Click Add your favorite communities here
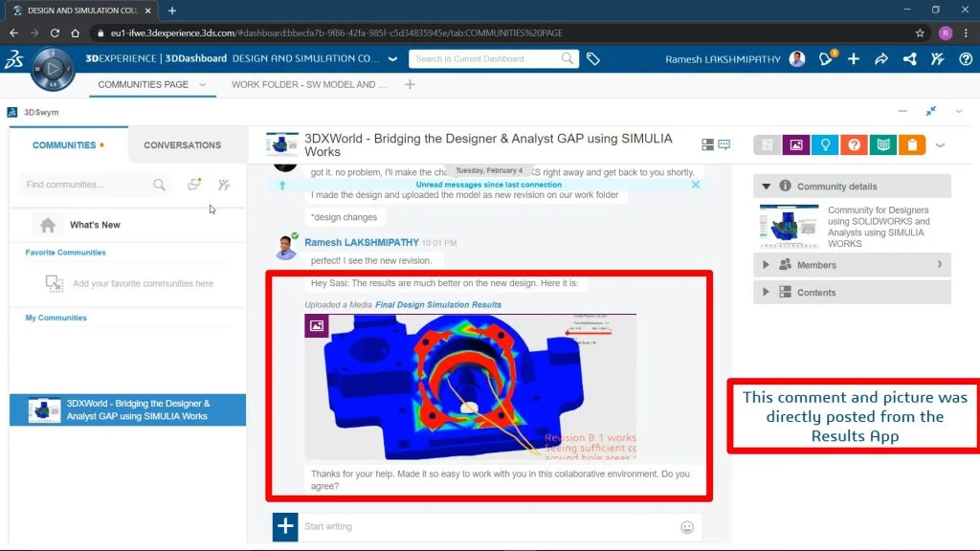The height and width of the screenshot is (551, 980). click(144, 283)
